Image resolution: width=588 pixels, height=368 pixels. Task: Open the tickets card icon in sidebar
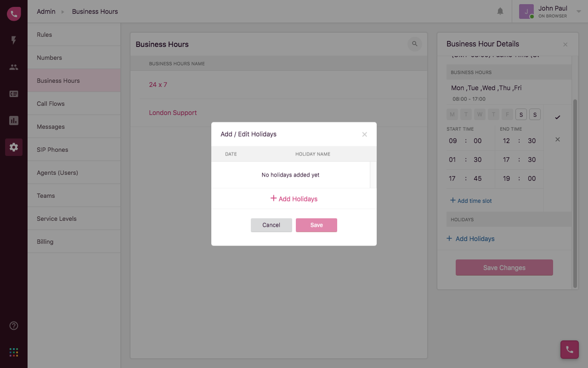click(x=14, y=94)
